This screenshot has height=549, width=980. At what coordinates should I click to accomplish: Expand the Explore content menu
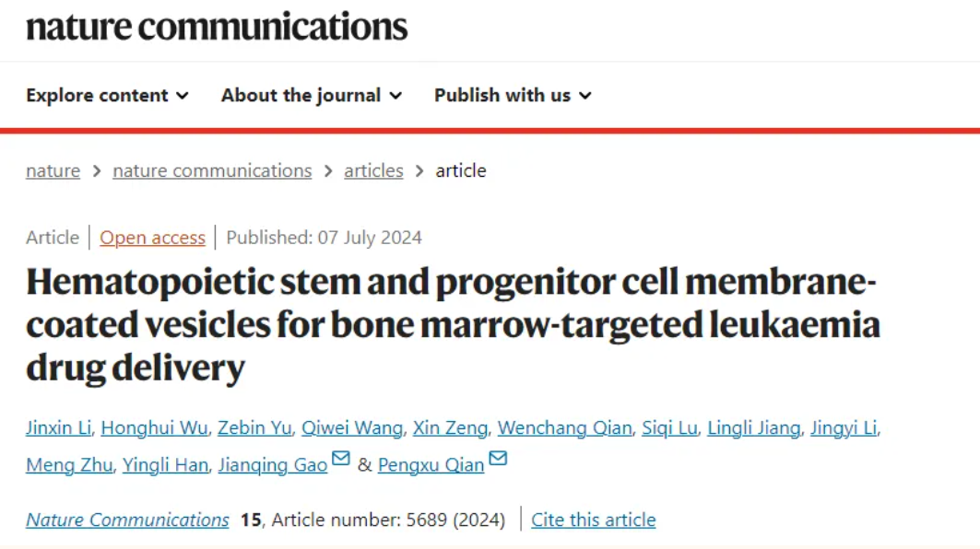(x=107, y=96)
